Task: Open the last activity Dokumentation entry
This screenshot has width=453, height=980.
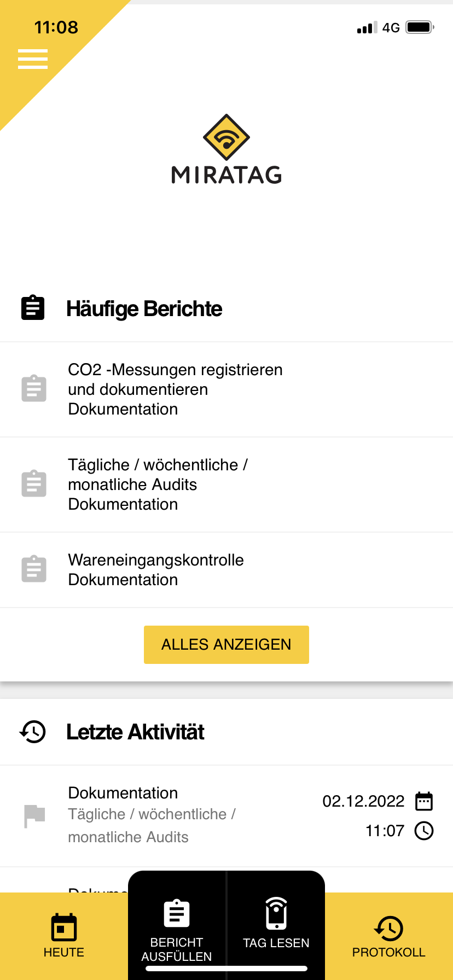Action: 226,816
